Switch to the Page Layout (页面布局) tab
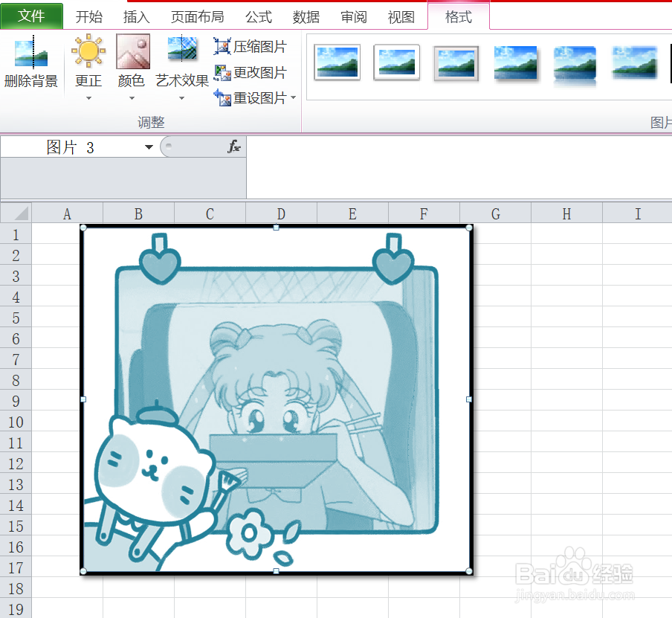This screenshot has width=672, height=618. tap(197, 16)
